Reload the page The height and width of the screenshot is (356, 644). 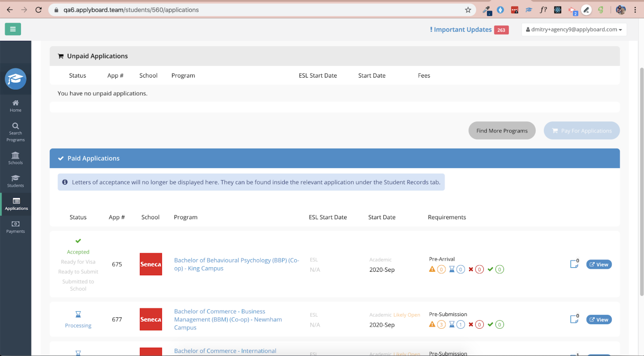[38, 10]
